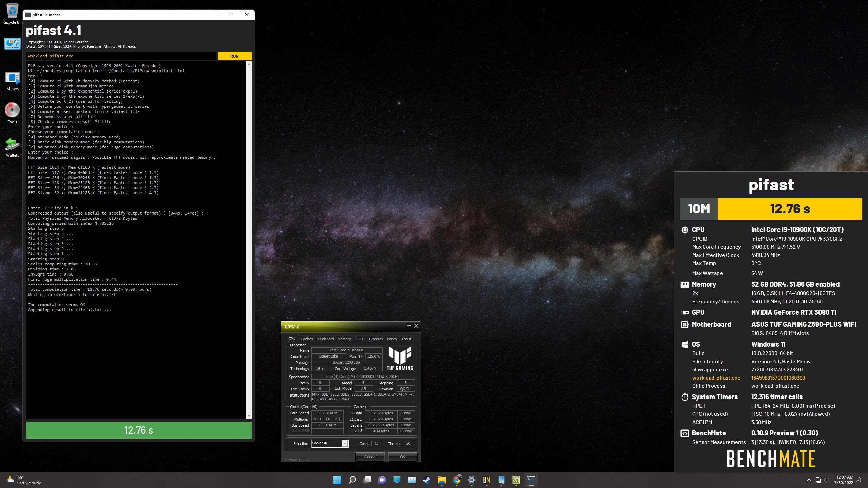
Task: Open the weather widget showing 66°F
Action: click(24, 480)
